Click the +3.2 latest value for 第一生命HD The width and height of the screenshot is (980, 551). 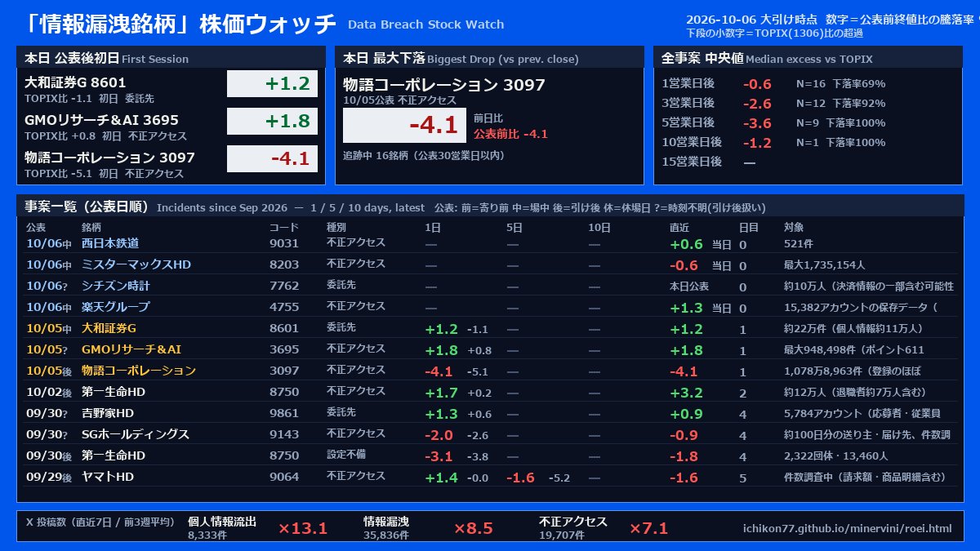pos(686,392)
